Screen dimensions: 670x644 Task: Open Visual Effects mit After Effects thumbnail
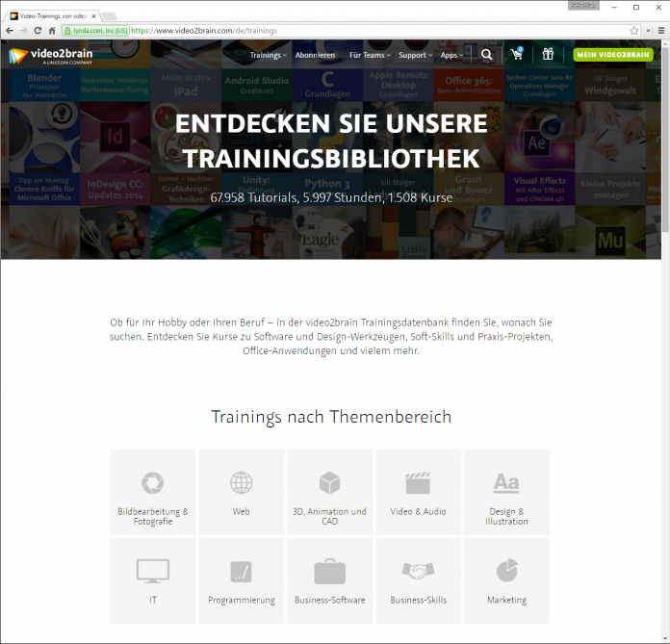[540, 154]
